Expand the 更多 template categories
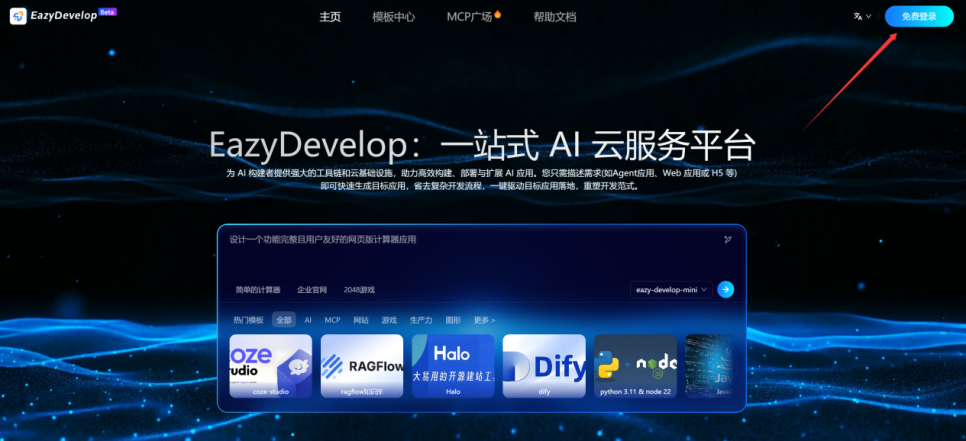This screenshot has width=966, height=441. coord(484,320)
